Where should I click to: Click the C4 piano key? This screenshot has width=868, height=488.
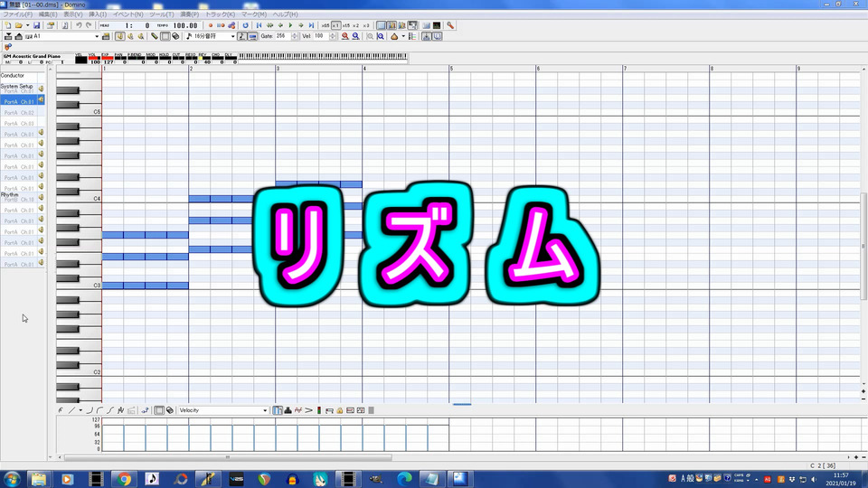tap(79, 199)
